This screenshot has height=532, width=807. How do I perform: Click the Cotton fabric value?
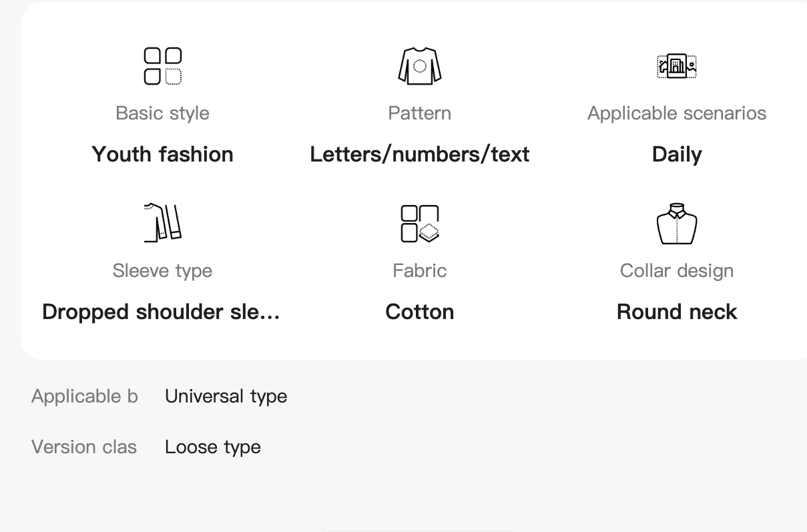coord(419,312)
